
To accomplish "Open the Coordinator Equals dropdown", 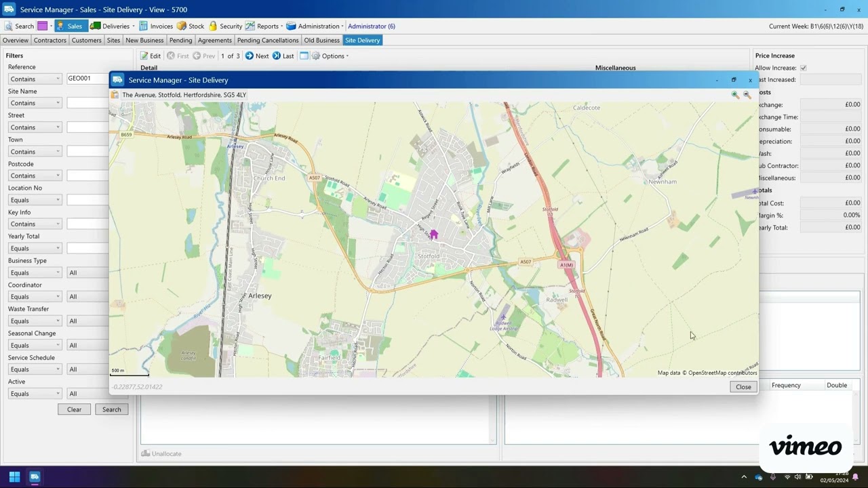I will pos(35,297).
